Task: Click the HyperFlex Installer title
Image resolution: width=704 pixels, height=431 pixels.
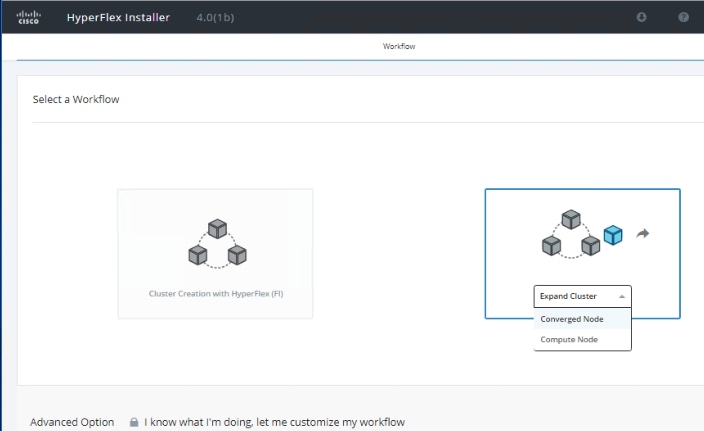Action: (118, 18)
